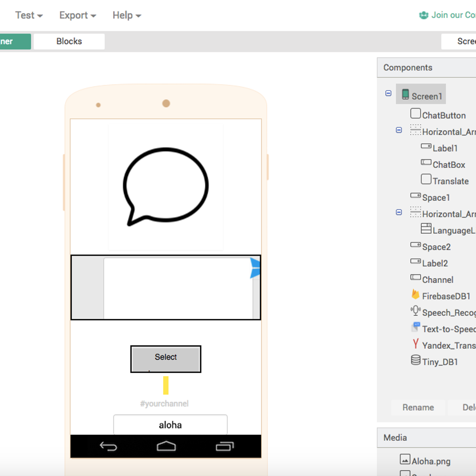Viewport: 476px width, 476px height.
Task: Open the Export menu
Action: click(x=77, y=15)
